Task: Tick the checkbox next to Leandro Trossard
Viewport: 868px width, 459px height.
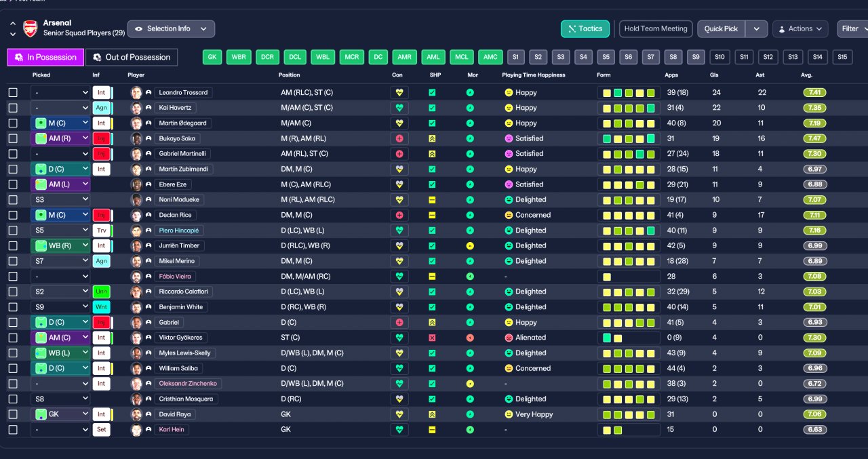Action: (13, 92)
